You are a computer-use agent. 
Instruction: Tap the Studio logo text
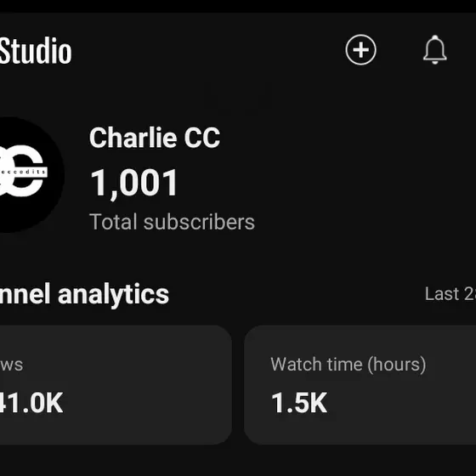[x=36, y=51]
